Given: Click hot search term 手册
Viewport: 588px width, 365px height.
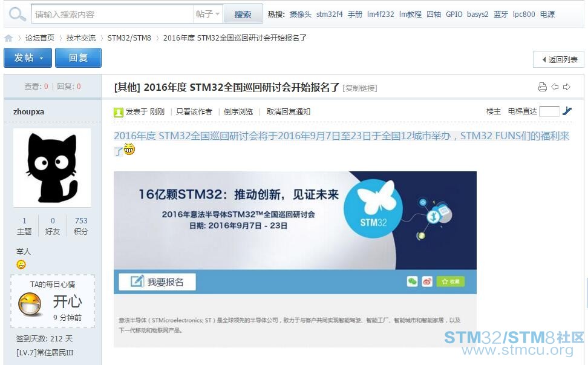Looking at the screenshot, I should [354, 15].
